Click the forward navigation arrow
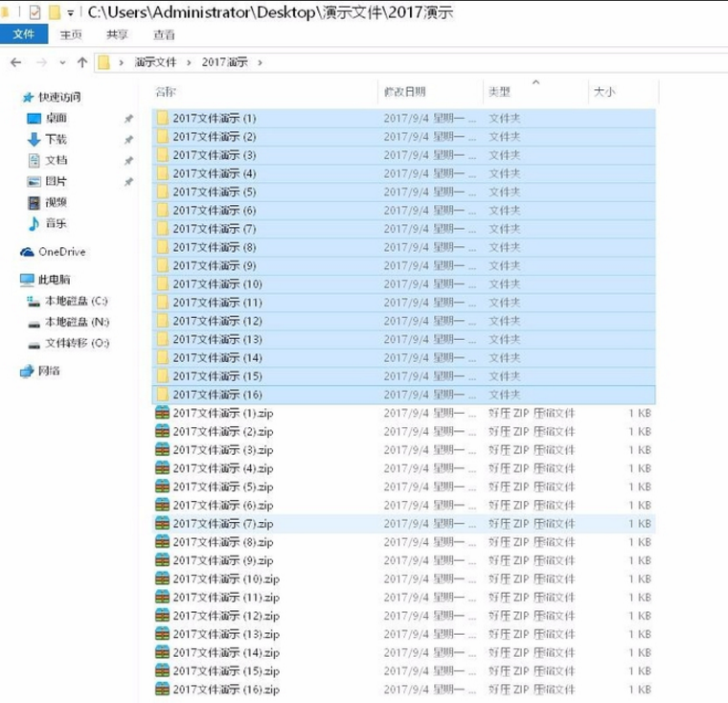The image size is (728, 703). [x=42, y=62]
